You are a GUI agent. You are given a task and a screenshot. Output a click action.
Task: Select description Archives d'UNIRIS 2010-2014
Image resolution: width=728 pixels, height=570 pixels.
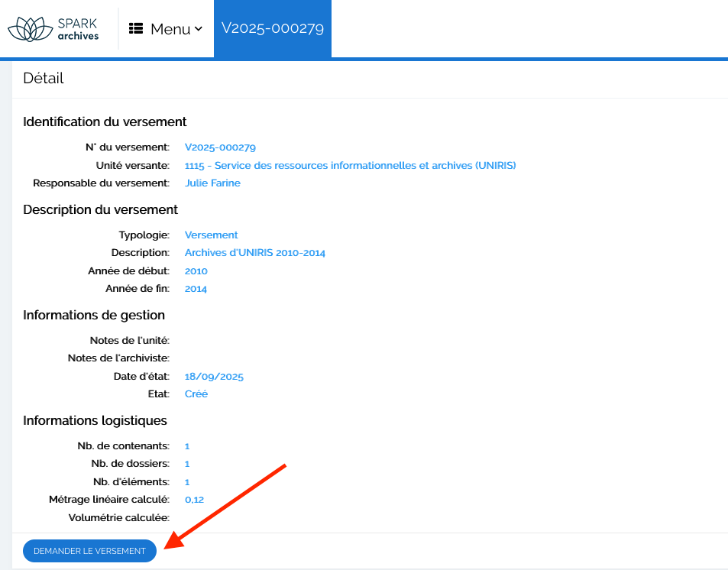pyautogui.click(x=255, y=252)
